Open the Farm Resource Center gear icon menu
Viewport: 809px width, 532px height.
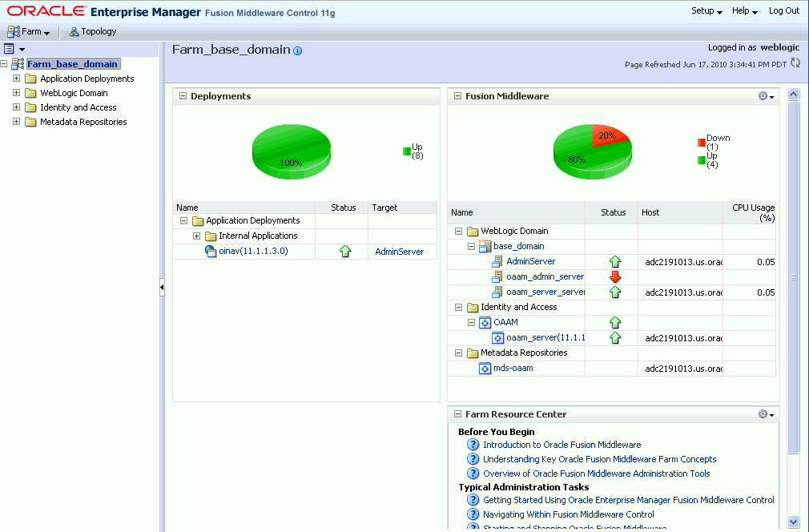click(763, 414)
